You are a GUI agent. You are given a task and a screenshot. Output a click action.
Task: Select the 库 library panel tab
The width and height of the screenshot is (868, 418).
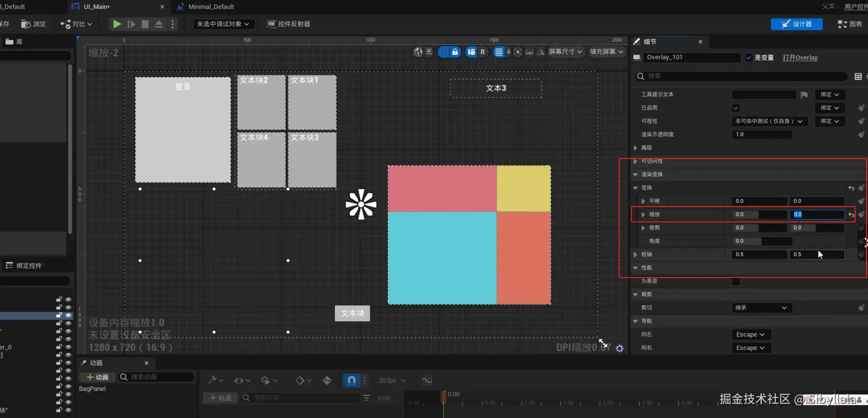(14, 42)
